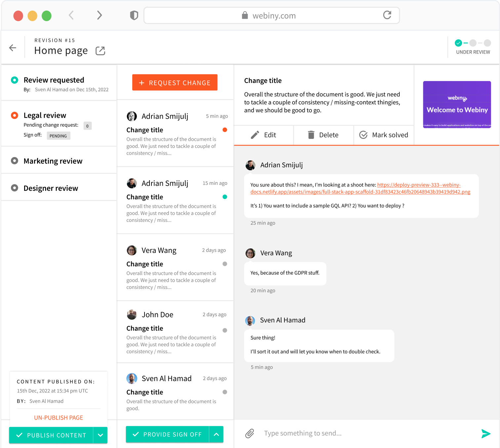Click the back arrow beside Home page

13,48
